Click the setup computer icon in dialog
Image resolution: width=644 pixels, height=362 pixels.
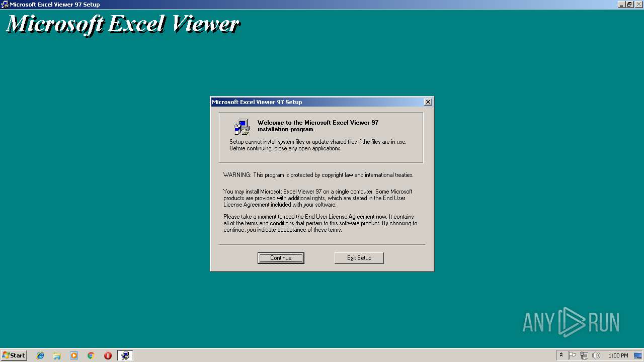[242, 126]
